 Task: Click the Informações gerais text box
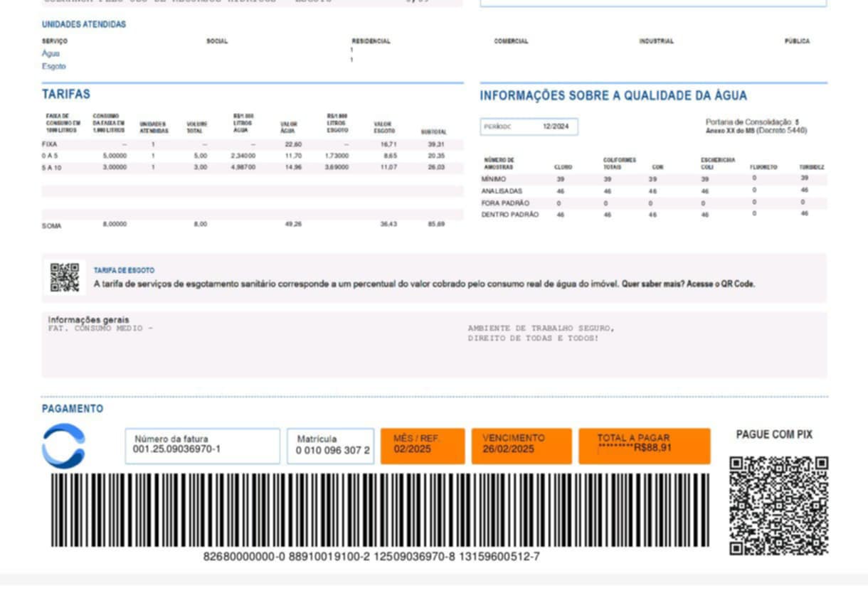(434, 345)
